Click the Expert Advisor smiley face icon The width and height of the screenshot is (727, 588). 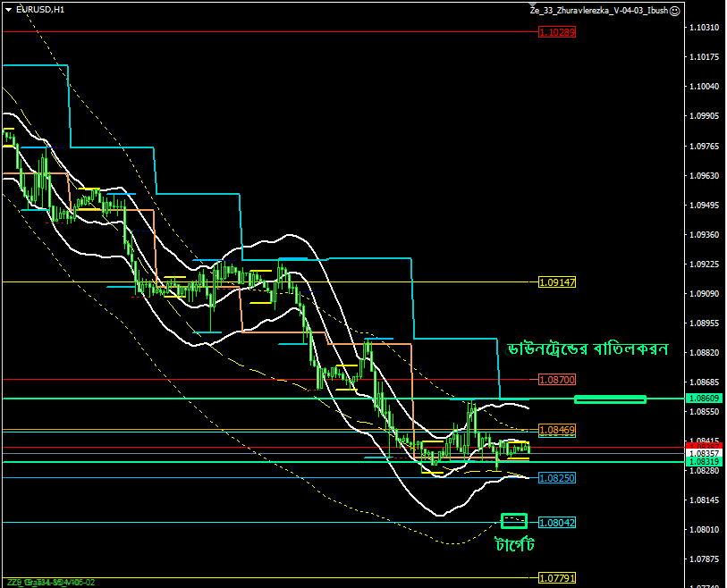click(x=675, y=11)
